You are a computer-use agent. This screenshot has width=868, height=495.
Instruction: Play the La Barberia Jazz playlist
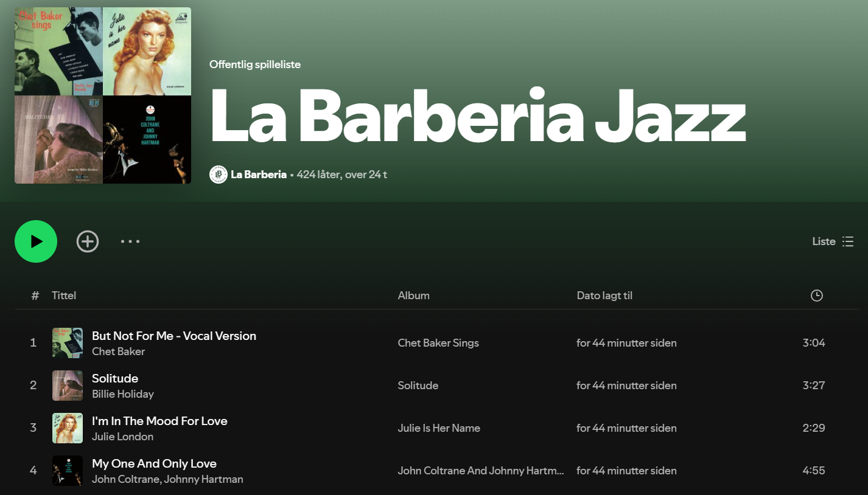(36, 241)
